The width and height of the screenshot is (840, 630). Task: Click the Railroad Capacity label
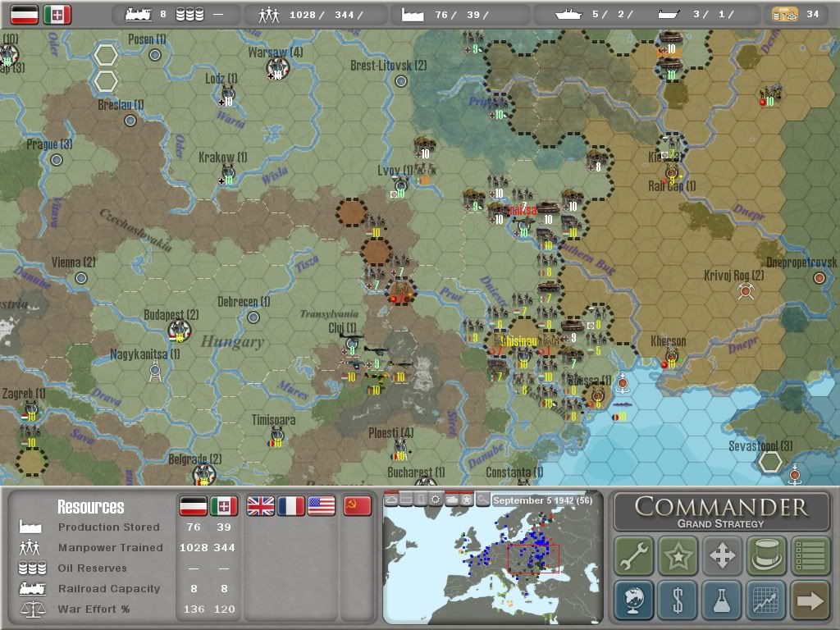(109, 588)
